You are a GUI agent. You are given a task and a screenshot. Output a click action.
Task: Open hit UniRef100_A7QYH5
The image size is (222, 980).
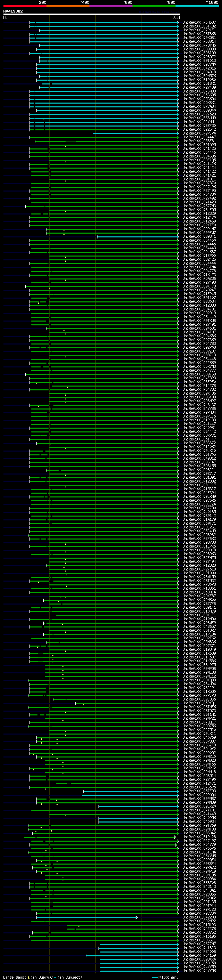point(199,45)
